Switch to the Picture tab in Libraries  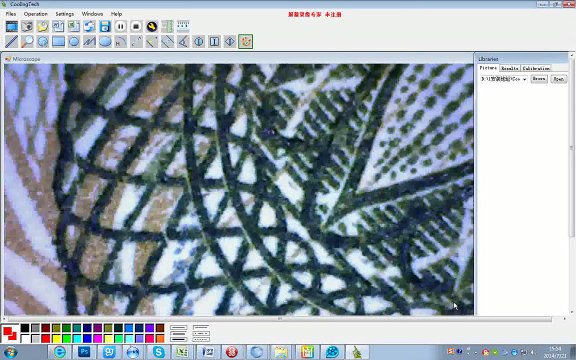(488, 68)
